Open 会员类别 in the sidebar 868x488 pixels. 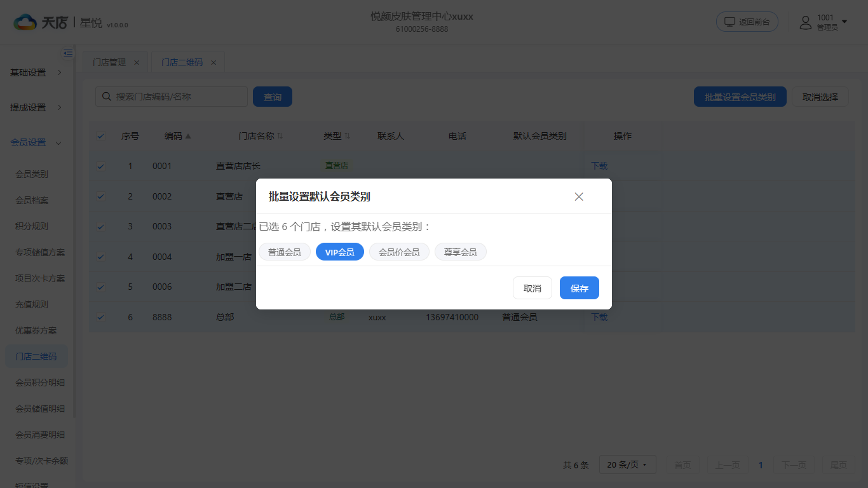[32, 174]
